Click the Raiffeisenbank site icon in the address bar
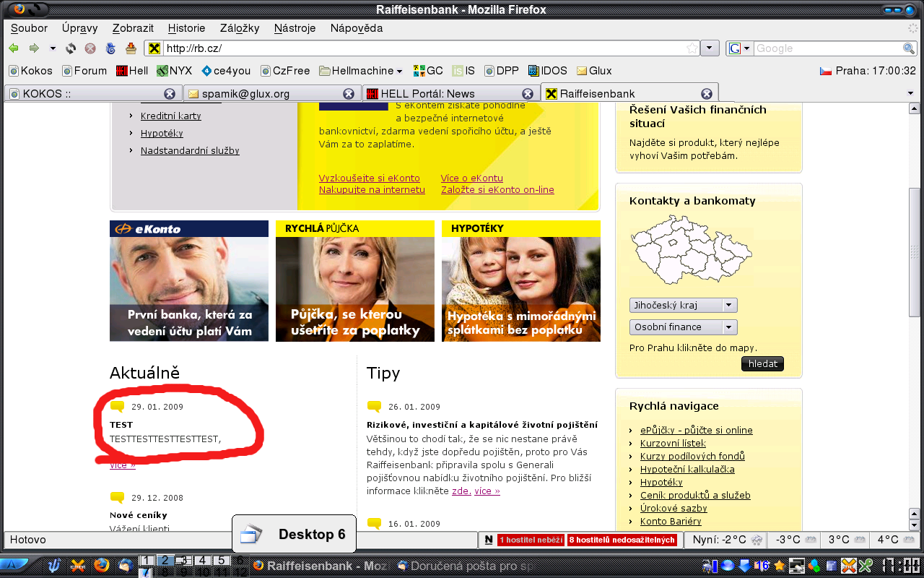Image resolution: width=924 pixels, height=578 pixels. click(x=154, y=48)
